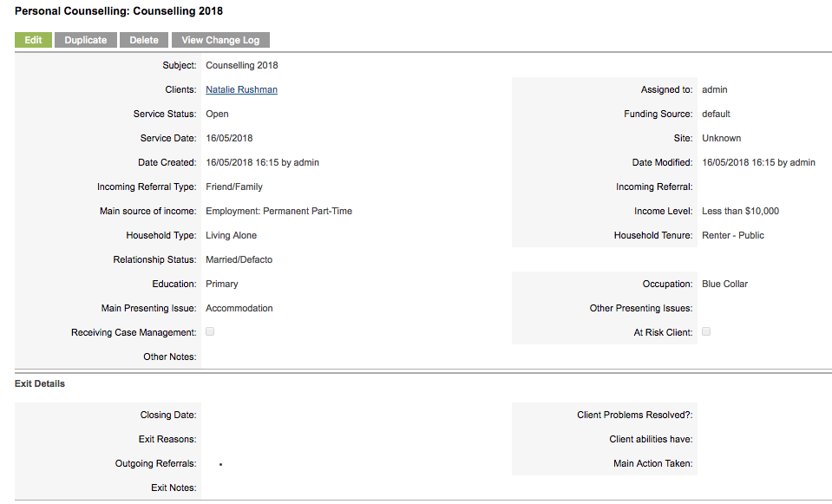Duplicate this counselling record

(85, 40)
